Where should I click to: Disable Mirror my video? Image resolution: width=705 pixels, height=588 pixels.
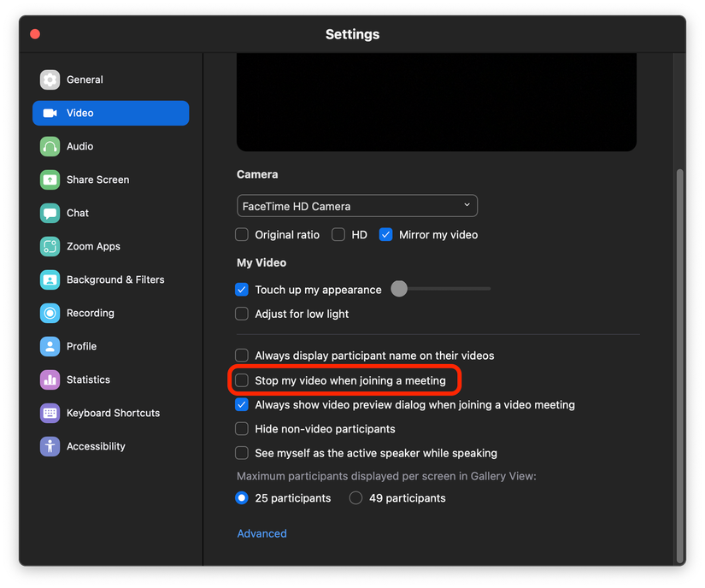[x=385, y=234]
